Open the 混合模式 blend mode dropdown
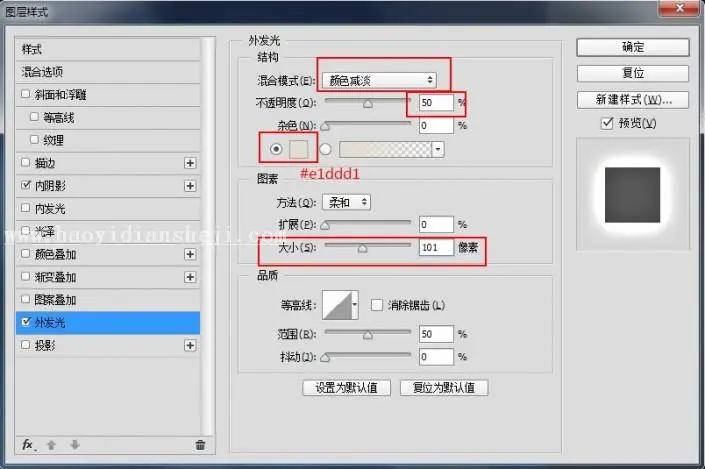705x469 pixels. [379, 80]
